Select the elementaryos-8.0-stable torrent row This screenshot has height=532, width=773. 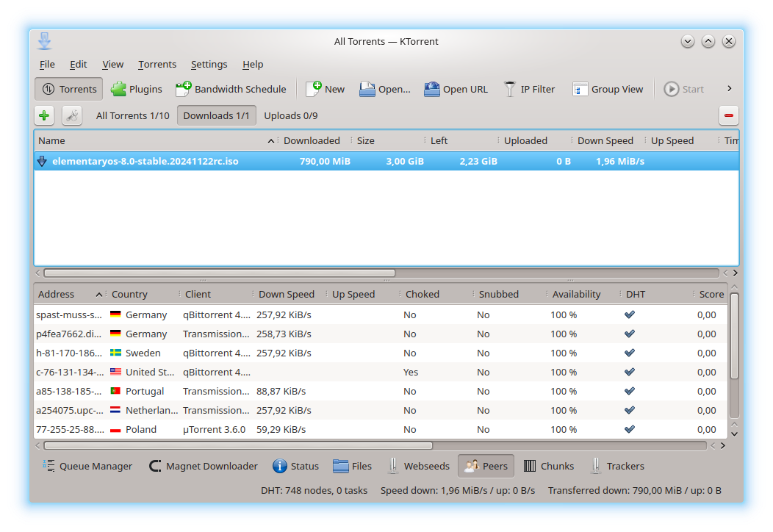[386, 161]
